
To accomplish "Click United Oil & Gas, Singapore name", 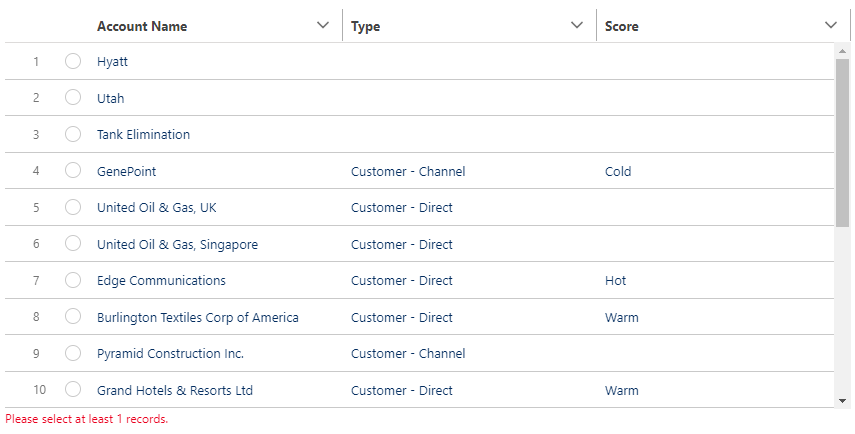I will coord(177,244).
